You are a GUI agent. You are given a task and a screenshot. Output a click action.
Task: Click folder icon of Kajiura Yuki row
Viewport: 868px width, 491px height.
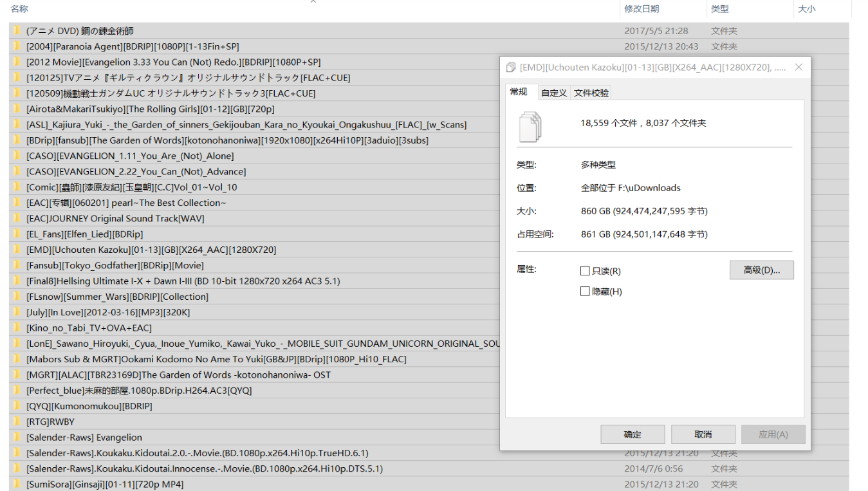17,125
